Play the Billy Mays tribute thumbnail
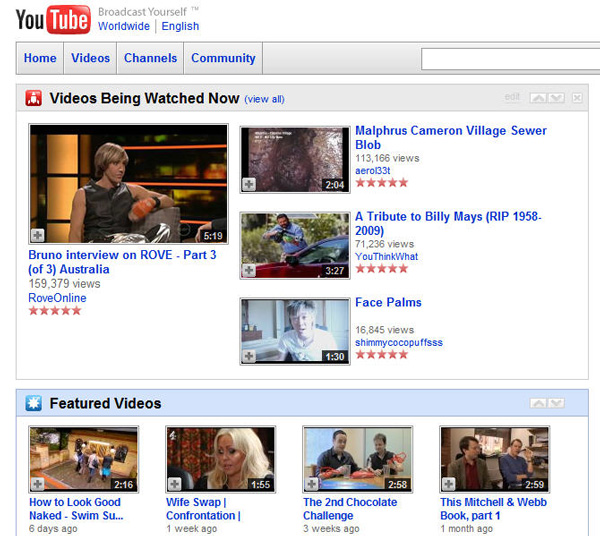The image size is (600, 536). (x=295, y=246)
